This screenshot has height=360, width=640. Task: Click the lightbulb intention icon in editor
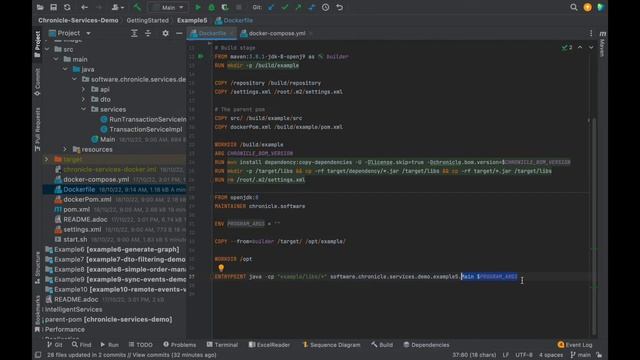coord(221,268)
